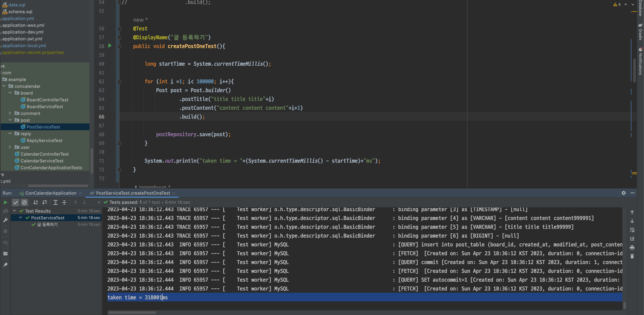Print console output using printer icon
The width and height of the screenshot is (644, 315).
(x=632, y=248)
